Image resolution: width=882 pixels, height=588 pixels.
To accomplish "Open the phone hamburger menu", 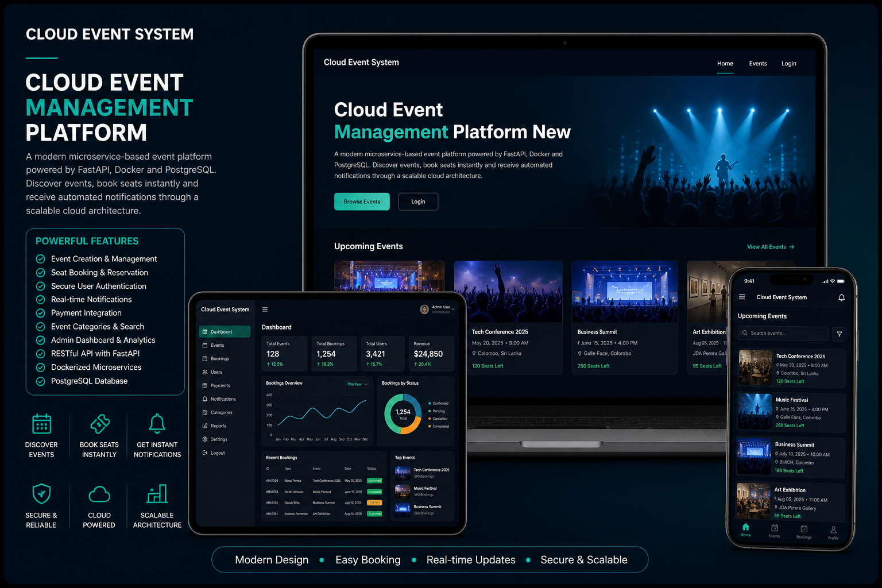I will [742, 297].
